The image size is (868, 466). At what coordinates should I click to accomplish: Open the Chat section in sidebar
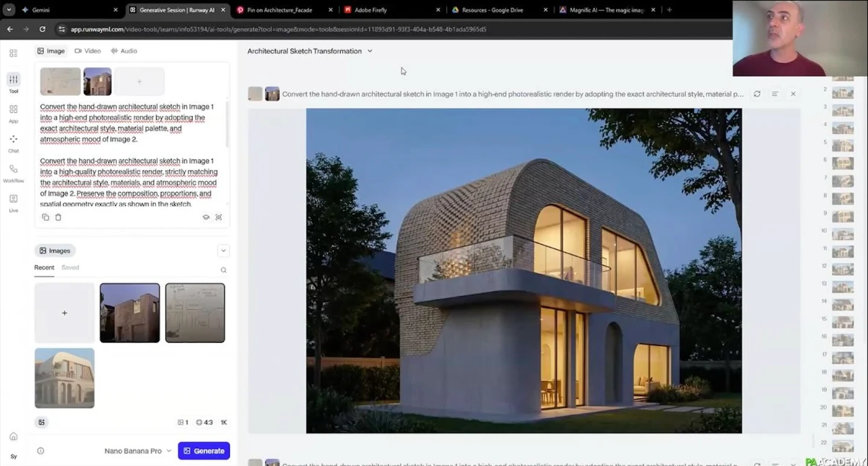click(13, 142)
